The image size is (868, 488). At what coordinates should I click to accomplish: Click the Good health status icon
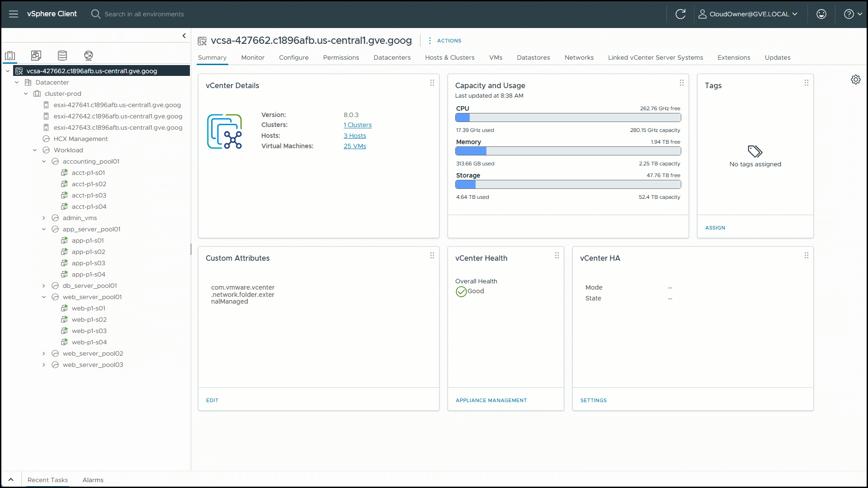pyautogui.click(x=461, y=292)
